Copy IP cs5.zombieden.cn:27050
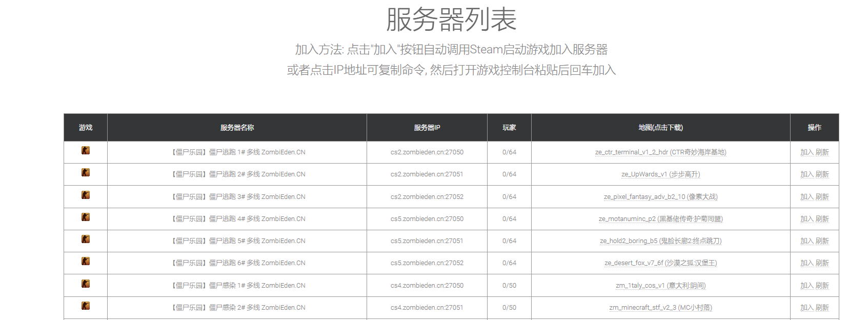Viewport: 868px width, 320px height. (427, 219)
